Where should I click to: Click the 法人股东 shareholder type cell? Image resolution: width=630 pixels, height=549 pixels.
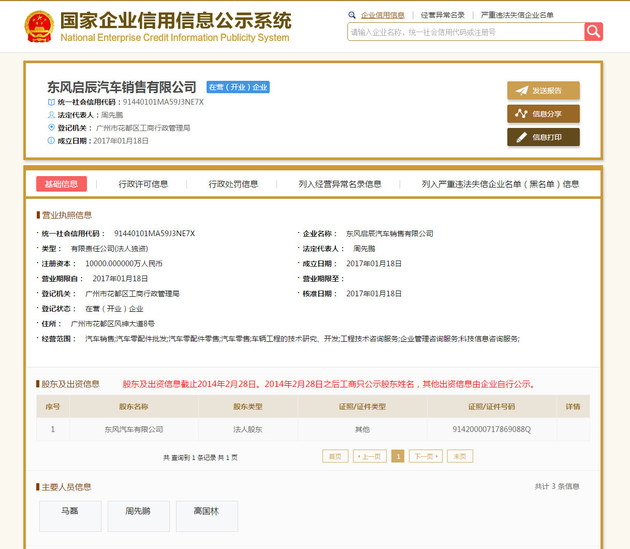248,429
